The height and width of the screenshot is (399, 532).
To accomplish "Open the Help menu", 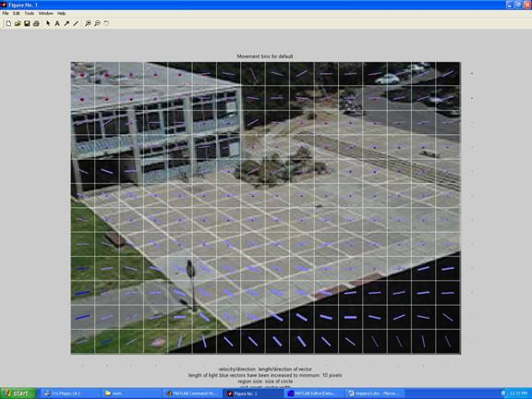I will pyautogui.click(x=61, y=13).
